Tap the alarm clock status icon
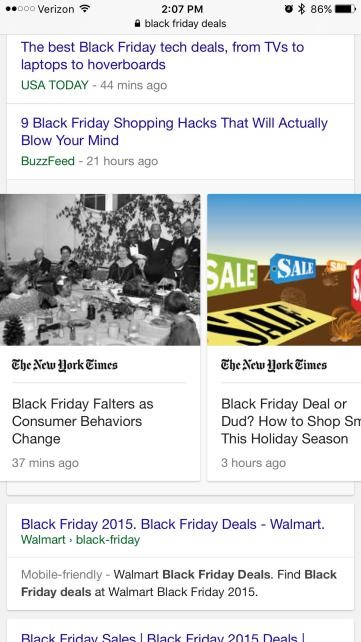This screenshot has height=642, width=361. (x=289, y=9)
